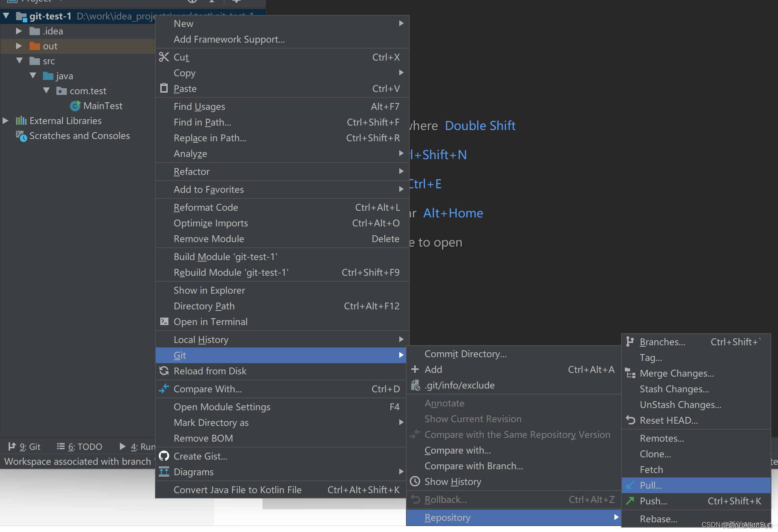The height and width of the screenshot is (532, 778).
Task: Select Scratches and Consoles tree row
Action: point(78,136)
